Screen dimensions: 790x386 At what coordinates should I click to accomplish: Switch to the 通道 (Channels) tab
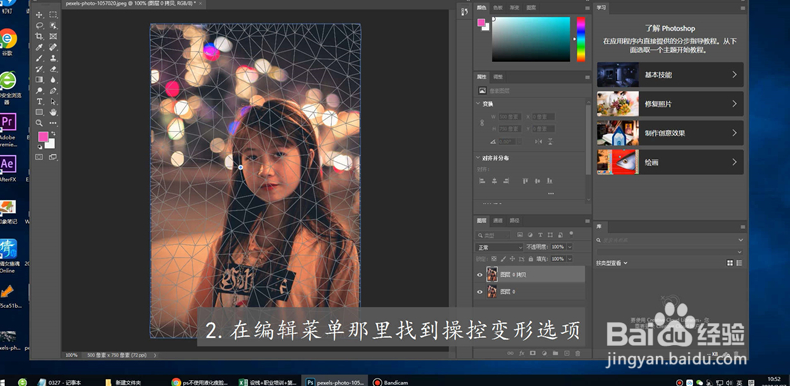[x=498, y=221]
